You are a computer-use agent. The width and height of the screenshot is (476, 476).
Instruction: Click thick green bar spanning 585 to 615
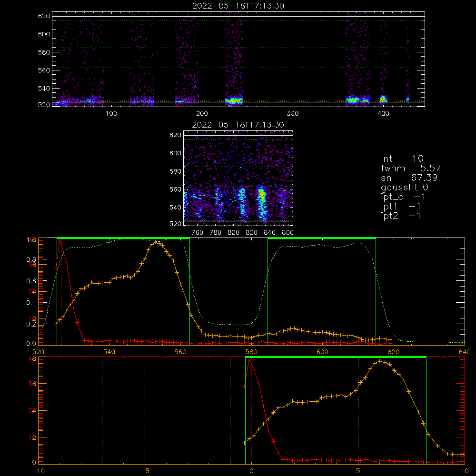[322, 238]
